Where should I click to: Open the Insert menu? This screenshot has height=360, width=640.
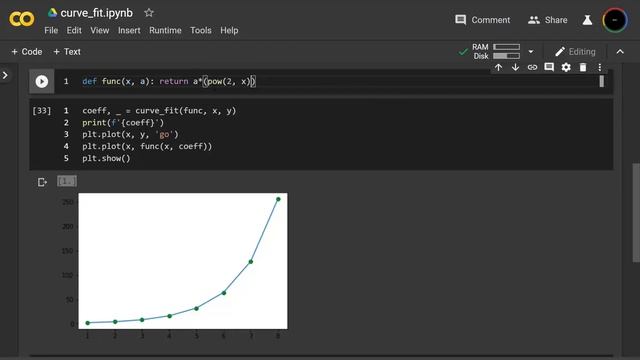click(x=129, y=30)
